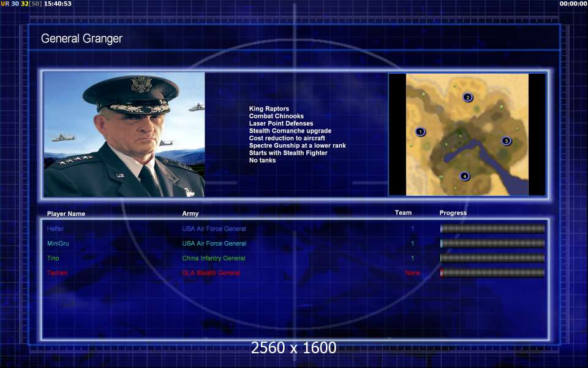This screenshot has width=588, height=368.
Task: Click Helfer's team number
Action: [x=412, y=229]
